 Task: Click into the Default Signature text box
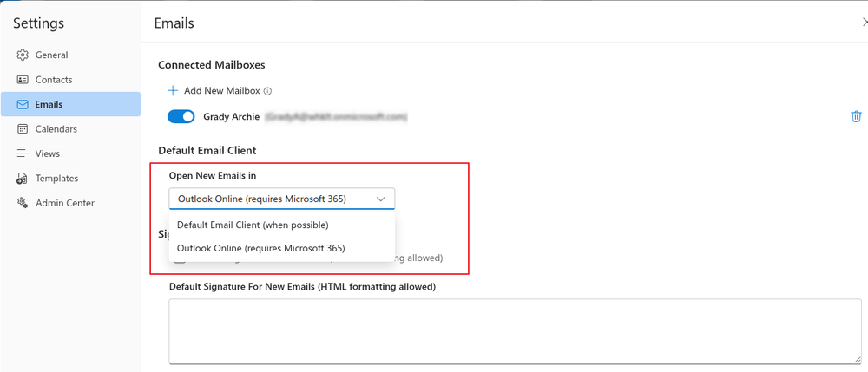click(x=516, y=331)
